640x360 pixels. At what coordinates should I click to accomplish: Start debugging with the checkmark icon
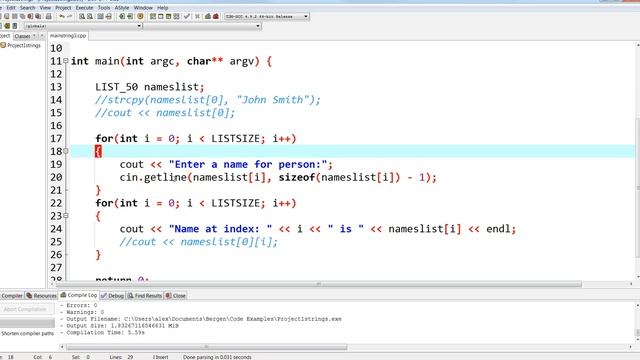pyautogui.click(x=187, y=16)
